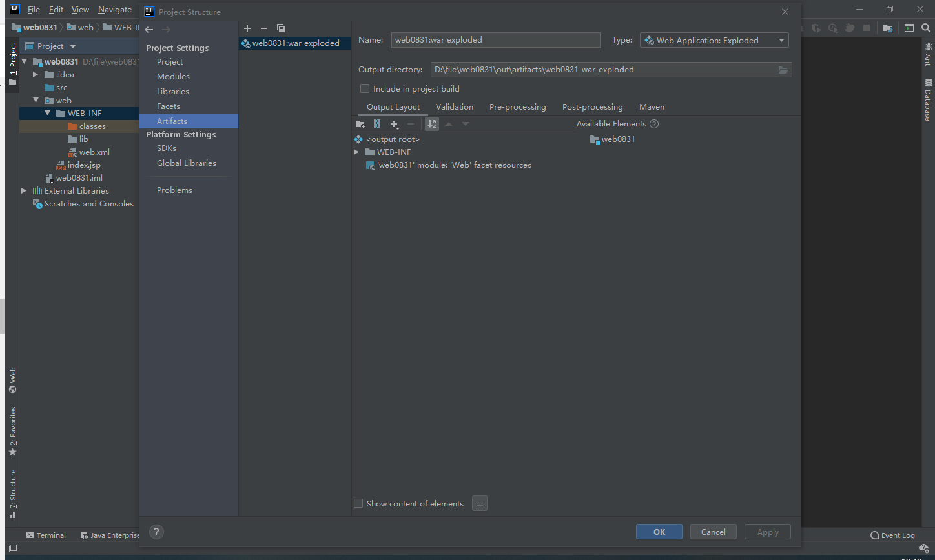Screen dimensions: 935x560
Task: Click the OK button
Action: click(659, 532)
